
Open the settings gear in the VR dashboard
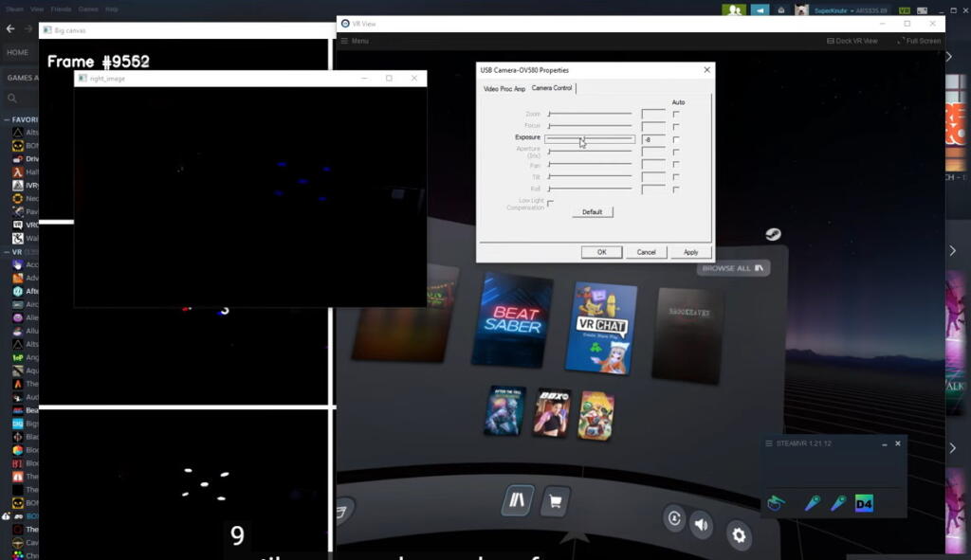740,536
